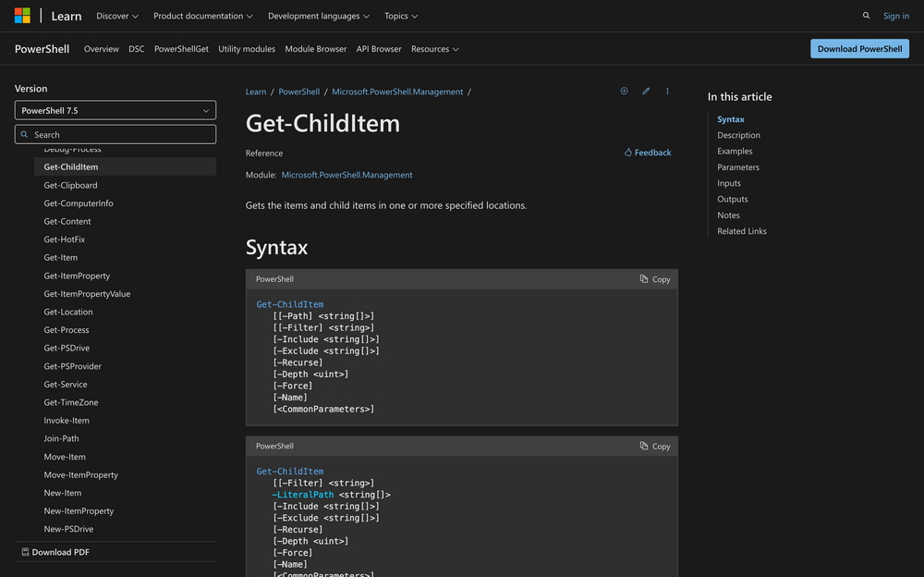This screenshot has height=577, width=924.
Task: Click the Feedback thumbs-up link
Action: point(647,152)
